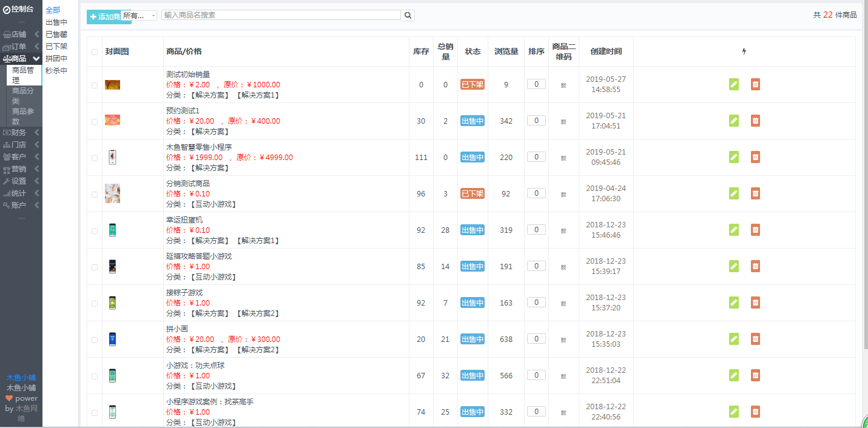Click the sort order field for 延禧攻略答题小游戏
The width and height of the screenshot is (868, 428).
pos(536,266)
